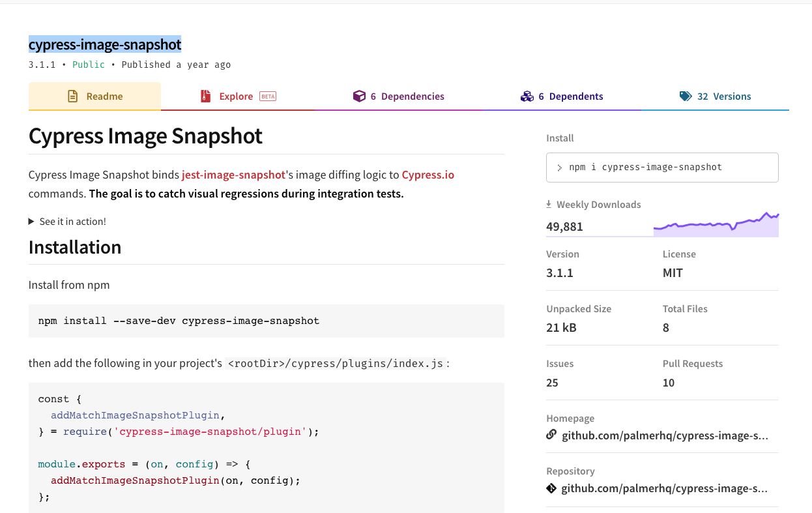Click the Dependencies cube icon
This screenshot has height=513, width=812.
click(359, 96)
